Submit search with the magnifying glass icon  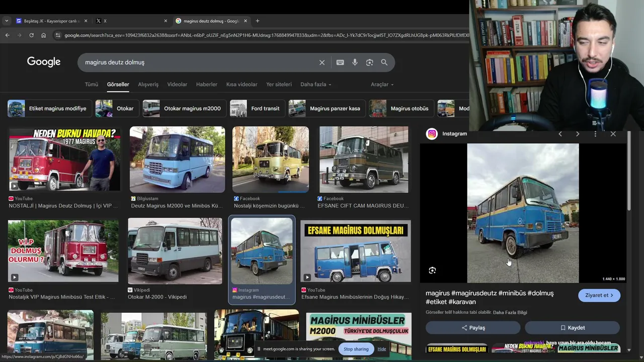tap(384, 62)
